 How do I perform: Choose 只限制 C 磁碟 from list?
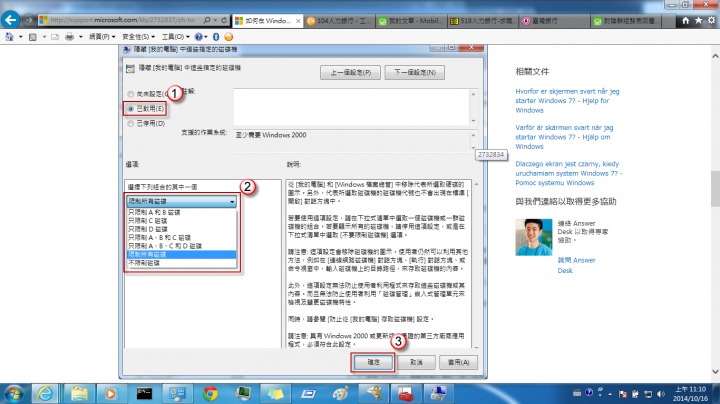click(181, 221)
